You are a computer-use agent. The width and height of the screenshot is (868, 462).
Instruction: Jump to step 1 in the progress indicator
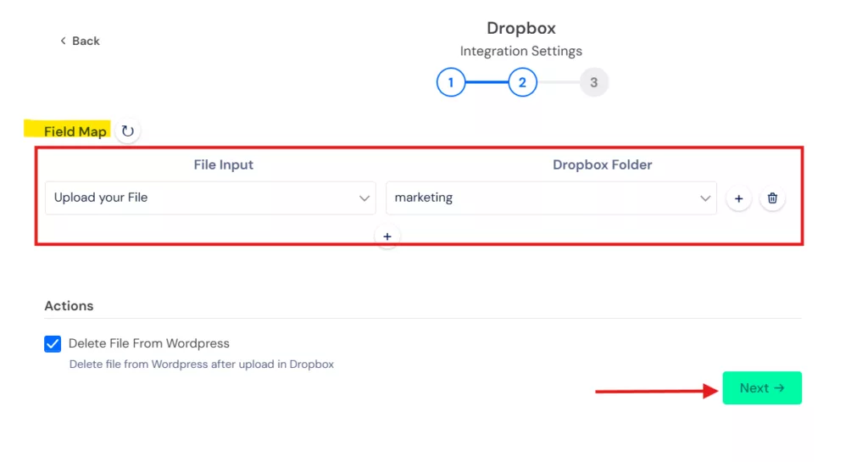coord(451,82)
